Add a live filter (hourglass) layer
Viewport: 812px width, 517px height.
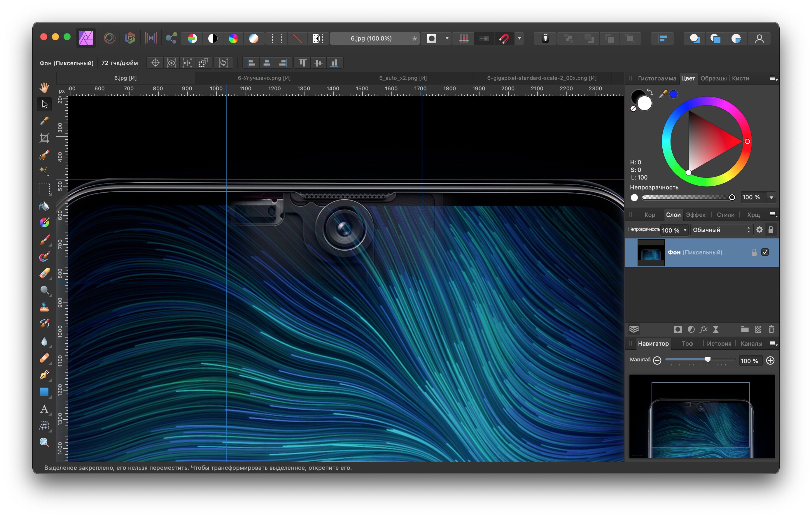[716, 329]
